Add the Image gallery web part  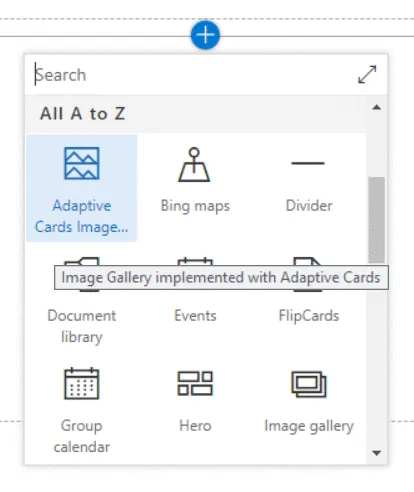click(x=309, y=410)
